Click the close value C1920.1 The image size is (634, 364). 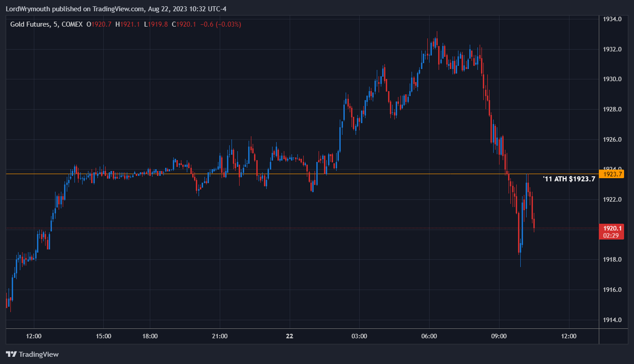pyautogui.click(x=184, y=24)
